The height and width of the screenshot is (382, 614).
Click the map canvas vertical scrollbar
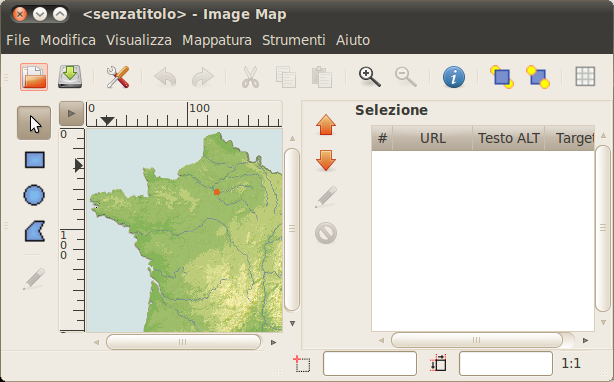pyautogui.click(x=292, y=229)
